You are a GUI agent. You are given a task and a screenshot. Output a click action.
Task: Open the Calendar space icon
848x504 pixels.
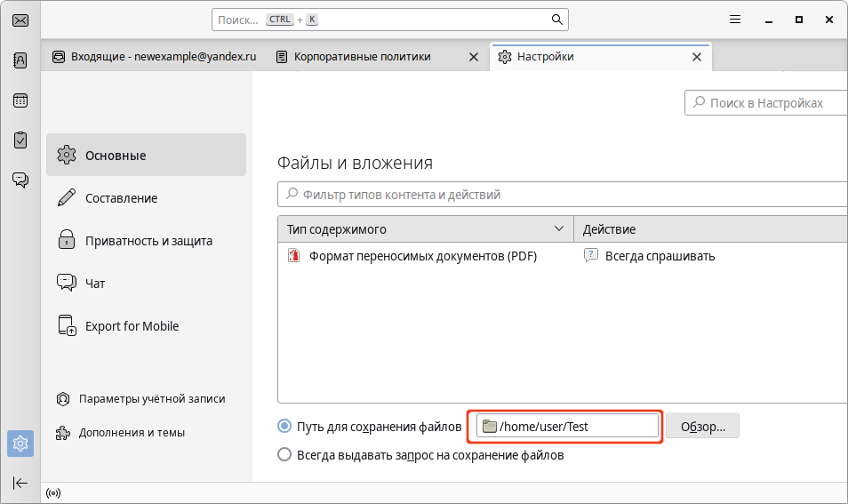click(20, 100)
